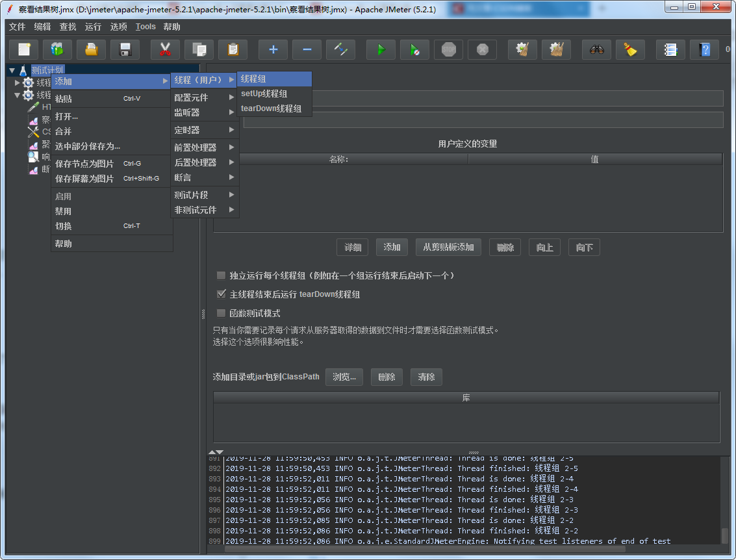Viewport: 736px width, 560px height.
Task: Click the 向上 button
Action: 544,248
